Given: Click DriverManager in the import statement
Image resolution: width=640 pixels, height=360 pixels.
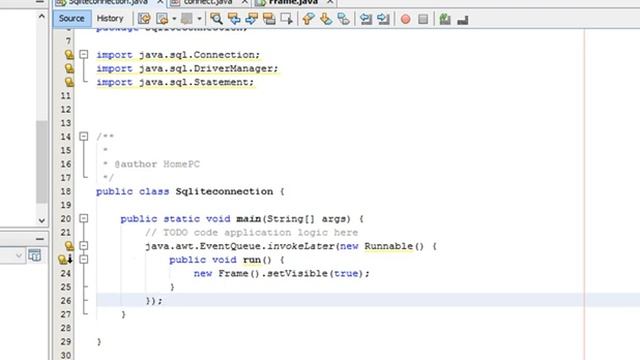Looking at the screenshot, I should click(233, 69).
